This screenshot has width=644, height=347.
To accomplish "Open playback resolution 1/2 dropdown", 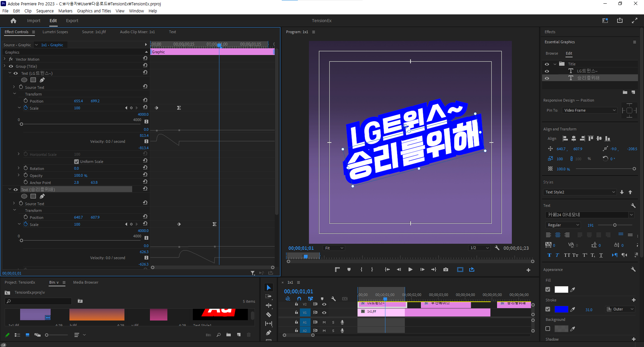I will [x=480, y=248].
